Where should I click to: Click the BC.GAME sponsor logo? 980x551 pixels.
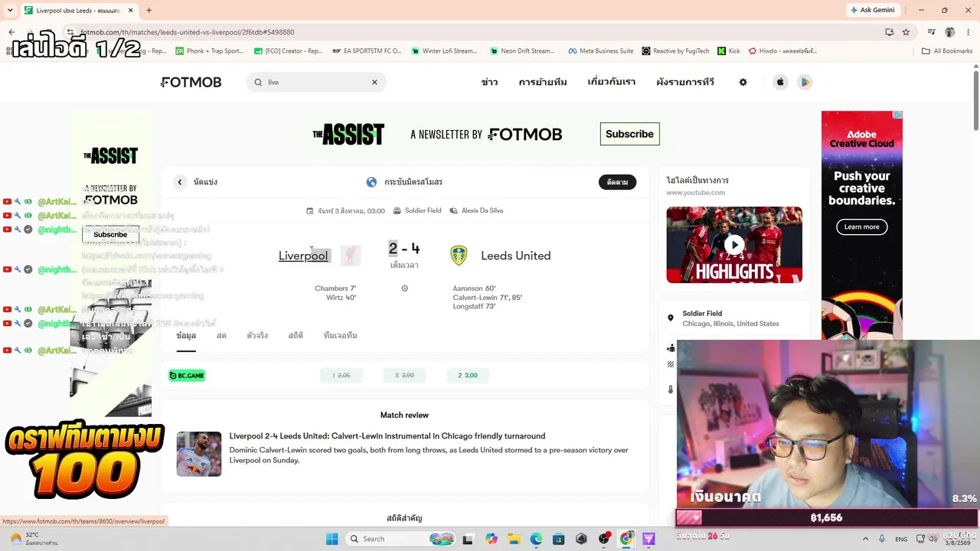point(187,375)
